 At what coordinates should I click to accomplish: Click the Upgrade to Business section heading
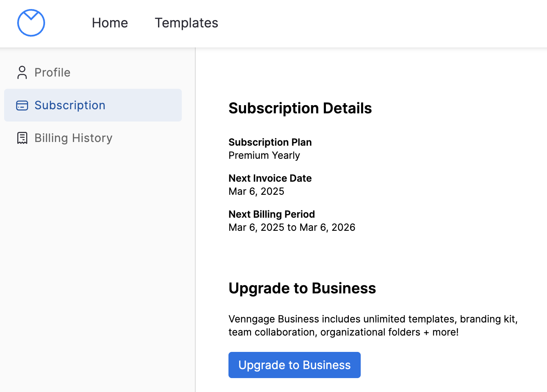[x=302, y=288]
